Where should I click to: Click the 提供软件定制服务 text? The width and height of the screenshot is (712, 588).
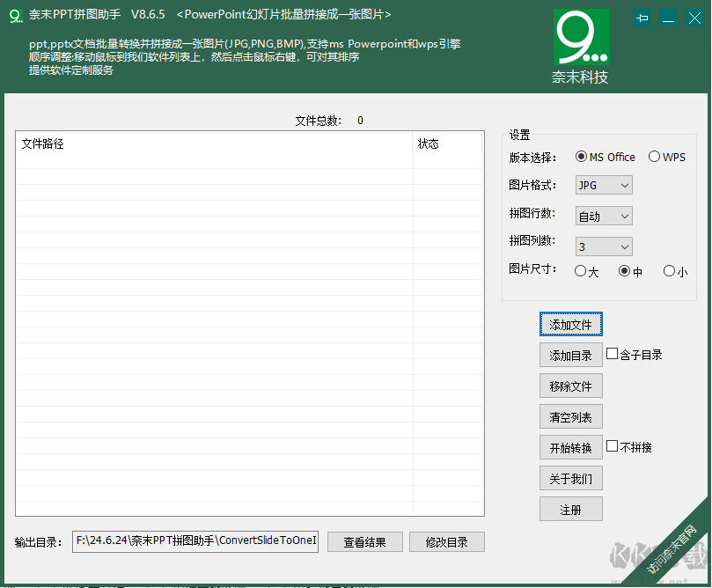pos(71,70)
